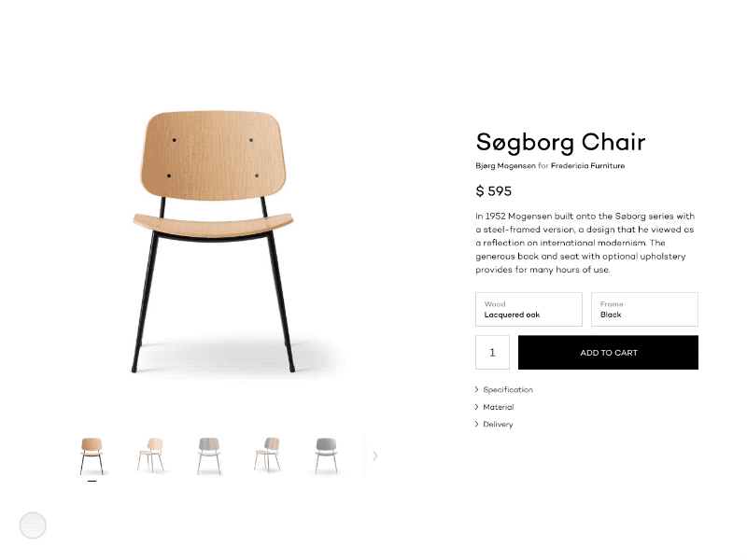The image size is (747, 560).
Task: Click the quantity input showing 1
Action: pyautogui.click(x=492, y=352)
